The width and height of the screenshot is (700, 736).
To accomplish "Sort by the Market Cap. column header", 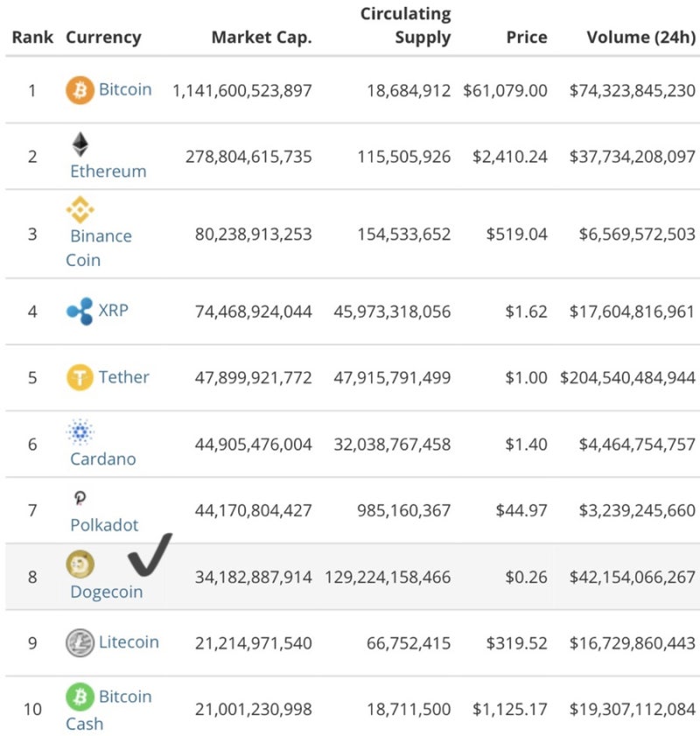I will point(262,38).
